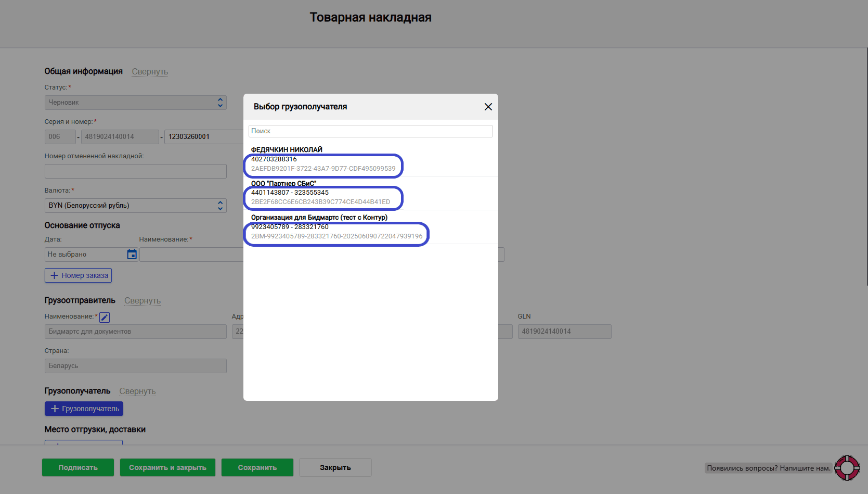
Task: Click the plus icon on Грузополучатель button
Action: click(55, 409)
